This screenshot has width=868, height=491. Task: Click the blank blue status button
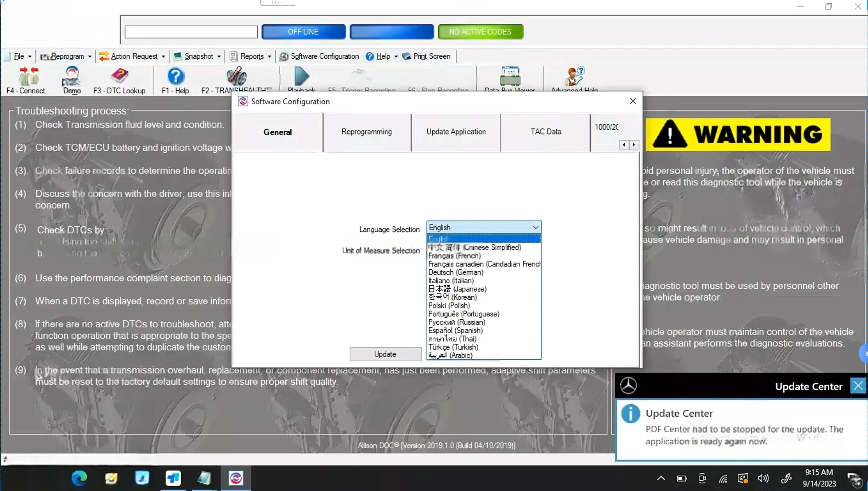coord(391,32)
